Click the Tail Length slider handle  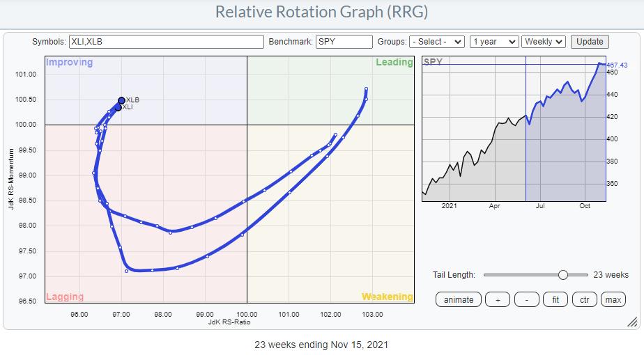[x=562, y=275]
